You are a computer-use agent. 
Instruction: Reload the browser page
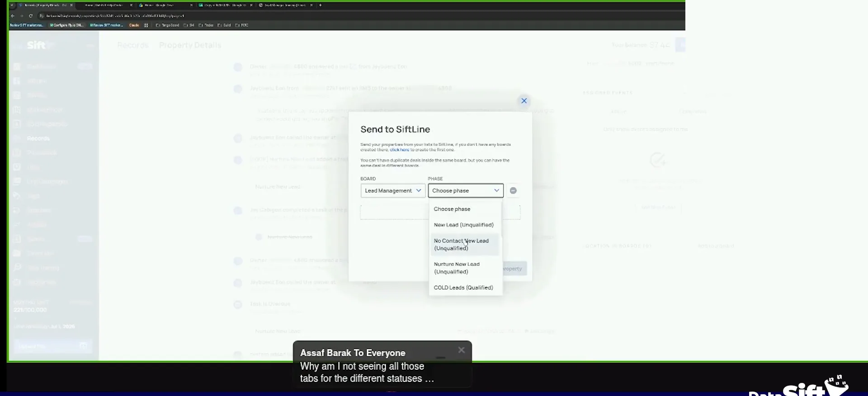click(x=31, y=16)
